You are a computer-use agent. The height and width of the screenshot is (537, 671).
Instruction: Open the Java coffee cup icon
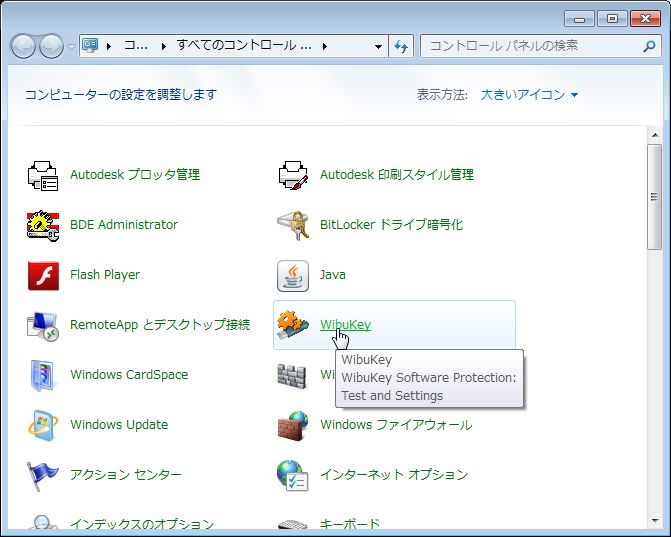(293, 276)
